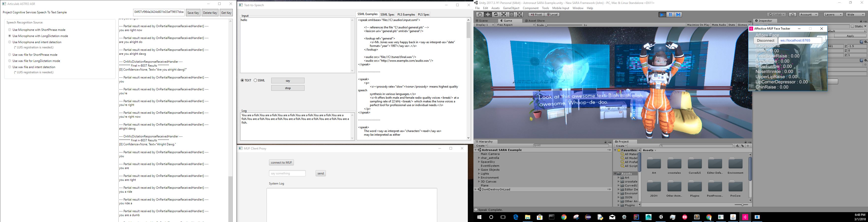Select the TEXT radio option in Text-to-Speech
This screenshot has width=868, height=222.
(x=242, y=80)
